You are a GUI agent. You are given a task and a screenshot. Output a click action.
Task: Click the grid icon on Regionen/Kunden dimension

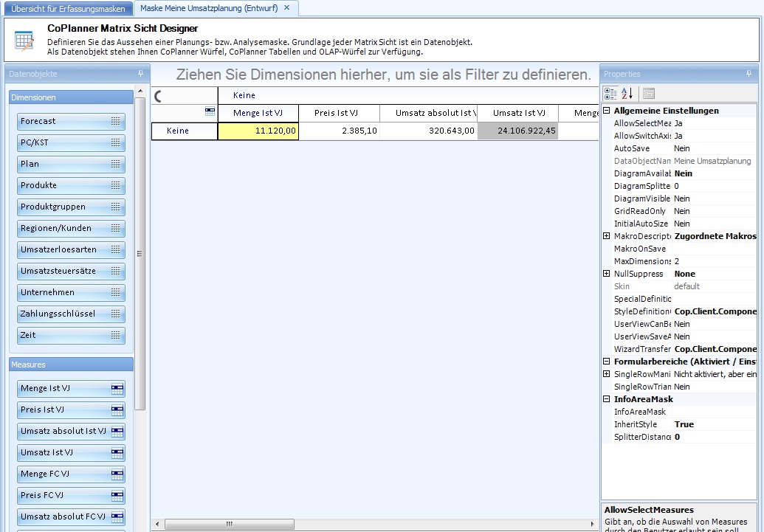115,229
